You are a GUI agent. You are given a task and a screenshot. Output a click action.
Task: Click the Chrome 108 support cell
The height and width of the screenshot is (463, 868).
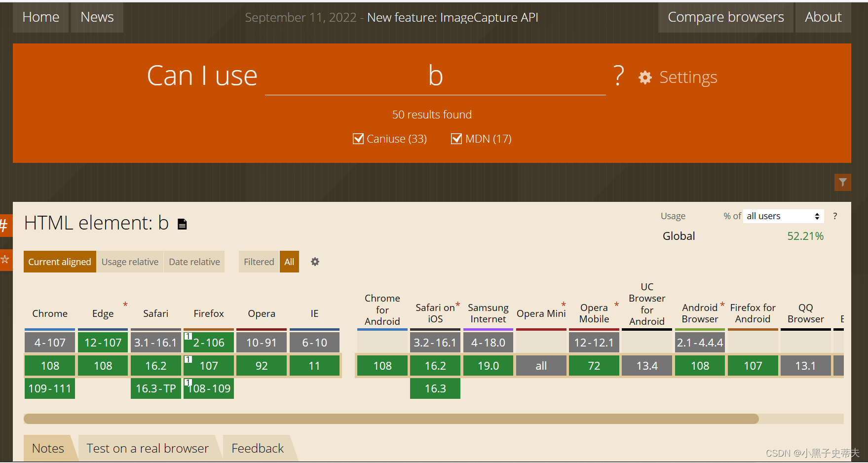coord(50,366)
